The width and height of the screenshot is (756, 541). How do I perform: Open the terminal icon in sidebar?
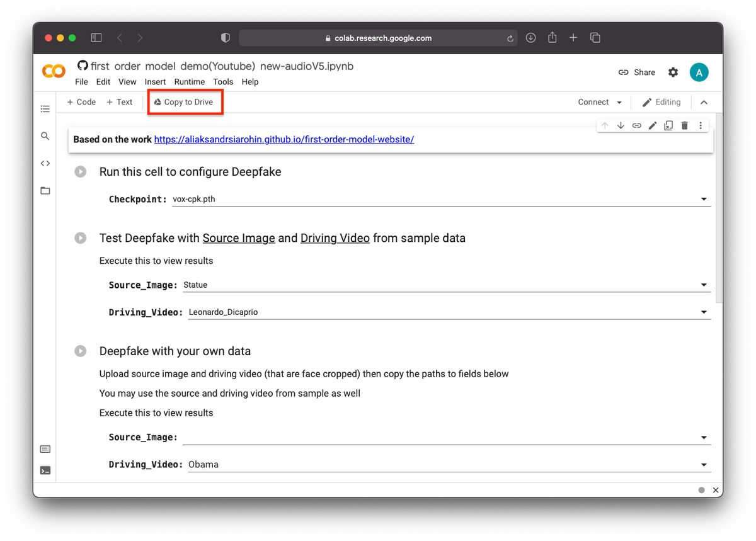pyautogui.click(x=45, y=470)
